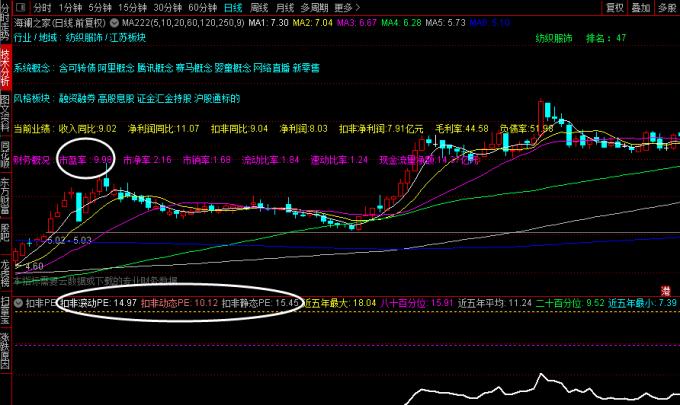Switch to 月线 monthly chart
680x405 pixels.
(285, 7)
